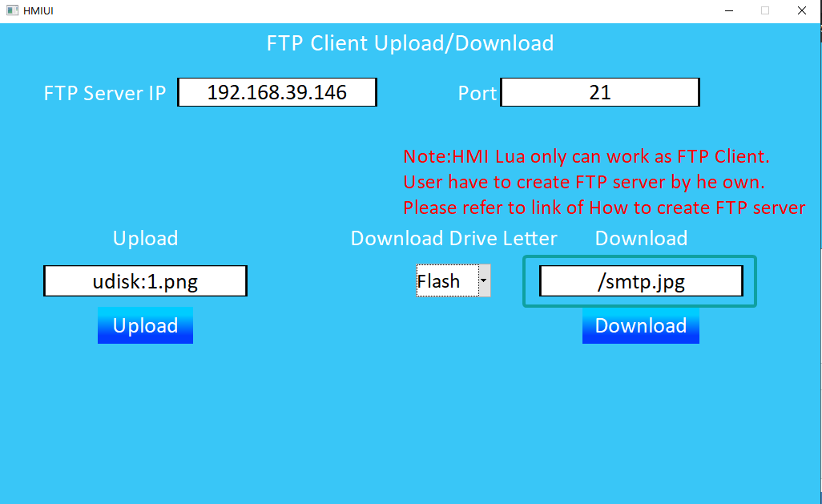
Task: Close the HMIUI window
Action: [801, 10]
